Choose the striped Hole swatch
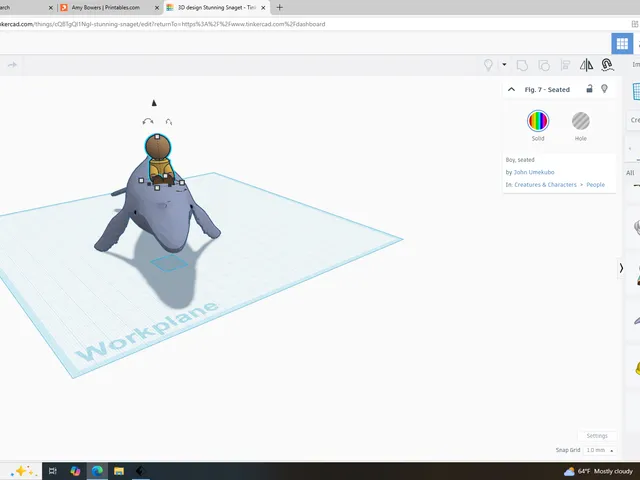This screenshot has height=480, width=640. point(580,121)
